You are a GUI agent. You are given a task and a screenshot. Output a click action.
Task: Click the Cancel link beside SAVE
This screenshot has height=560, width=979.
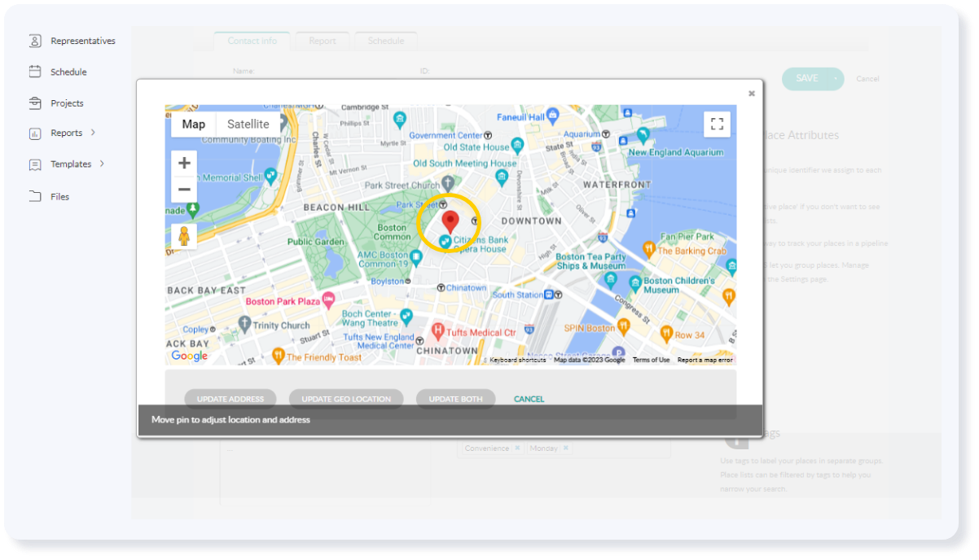coord(867,79)
